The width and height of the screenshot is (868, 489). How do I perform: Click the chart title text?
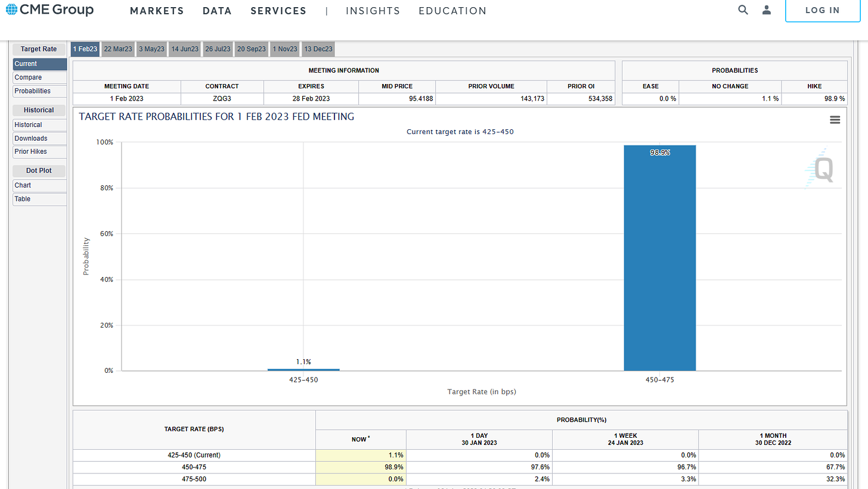[216, 117]
